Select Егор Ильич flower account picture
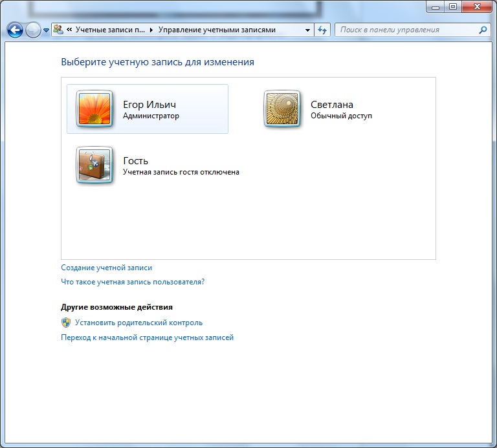The image size is (497, 448). click(95, 109)
